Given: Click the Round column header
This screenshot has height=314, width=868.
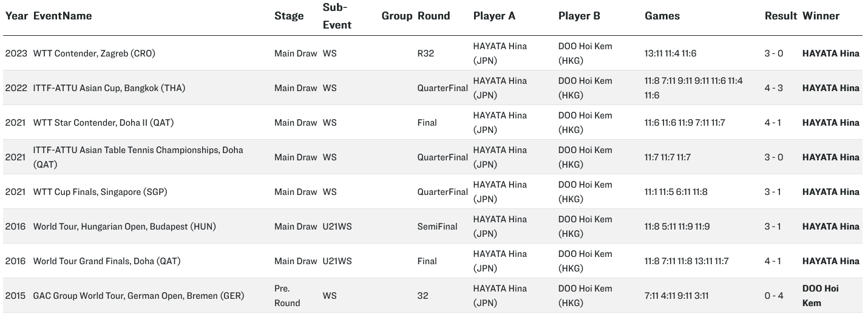Looking at the screenshot, I should pyautogui.click(x=434, y=16).
